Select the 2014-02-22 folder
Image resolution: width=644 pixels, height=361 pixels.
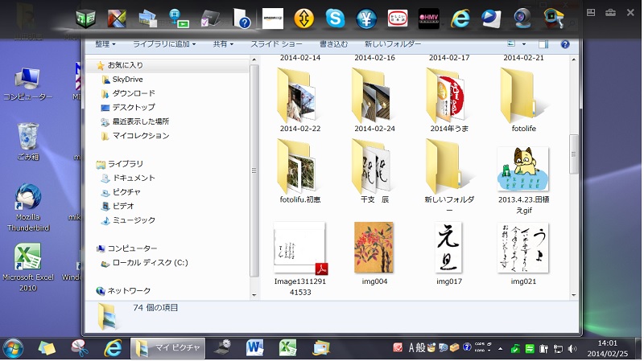299,100
